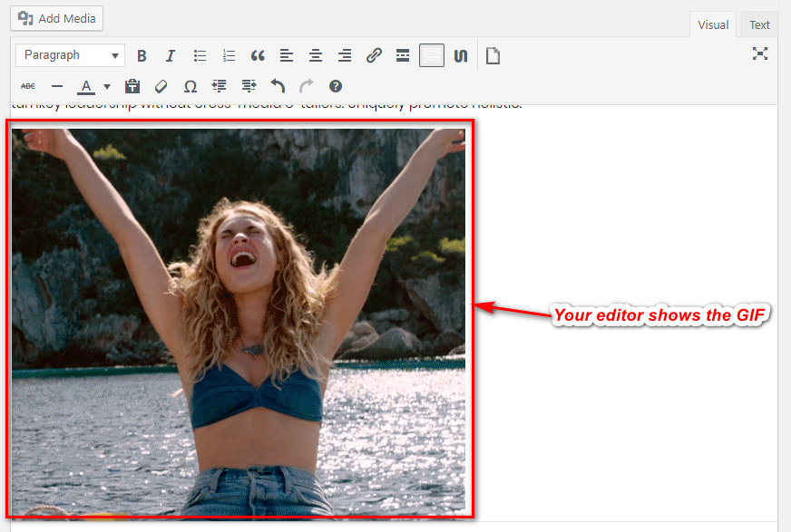Switch to the Visual editor tab
The image size is (791, 532).
[713, 24]
